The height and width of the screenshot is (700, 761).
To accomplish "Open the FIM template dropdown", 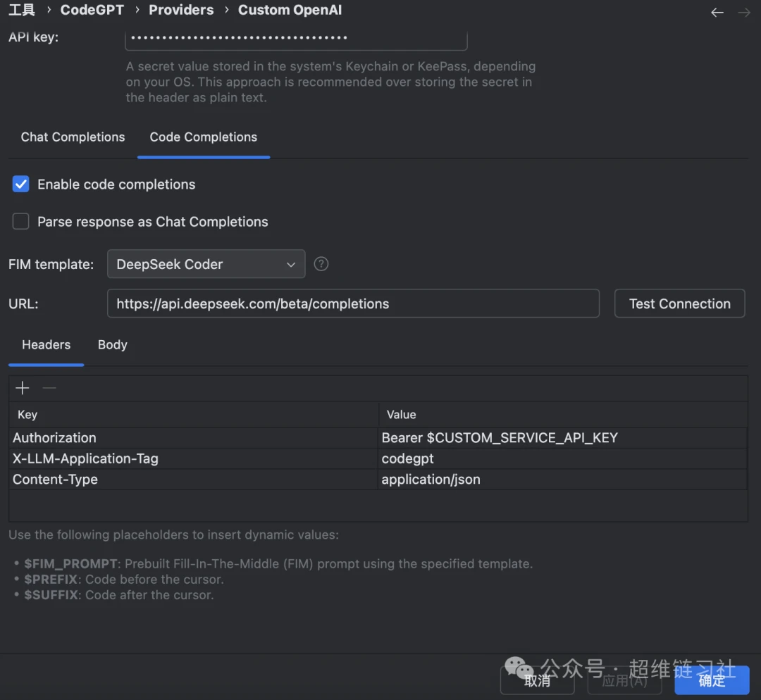I will (206, 264).
